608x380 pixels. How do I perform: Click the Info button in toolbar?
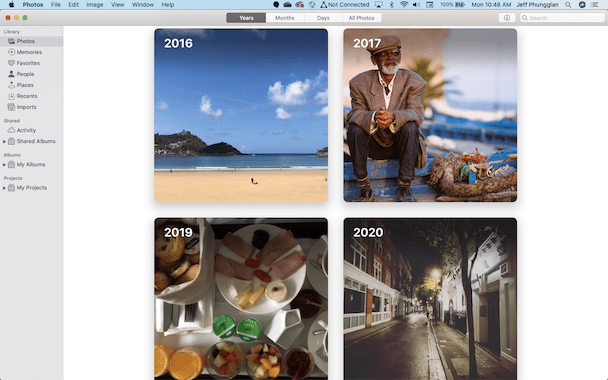click(506, 18)
